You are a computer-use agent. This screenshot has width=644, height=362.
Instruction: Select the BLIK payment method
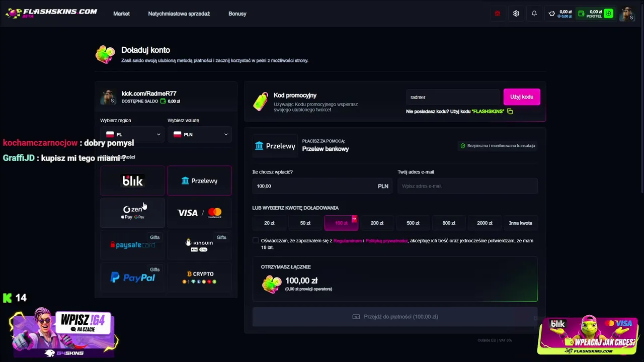click(132, 180)
